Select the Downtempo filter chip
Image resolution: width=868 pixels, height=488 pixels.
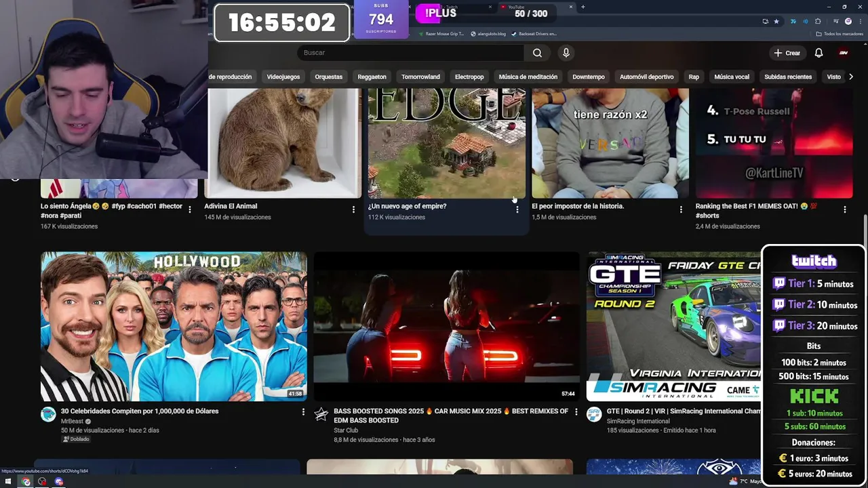(589, 77)
